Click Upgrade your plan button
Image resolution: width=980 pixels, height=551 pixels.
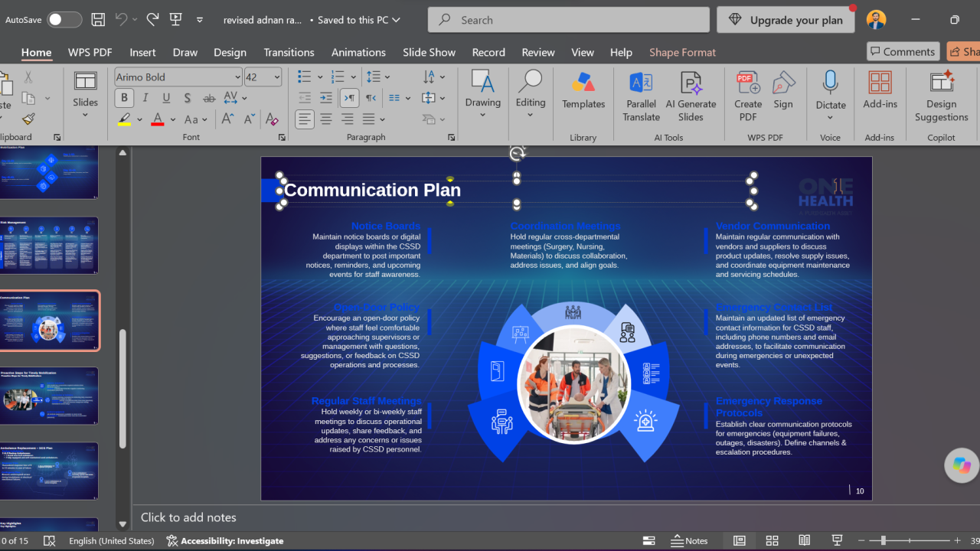click(x=786, y=20)
